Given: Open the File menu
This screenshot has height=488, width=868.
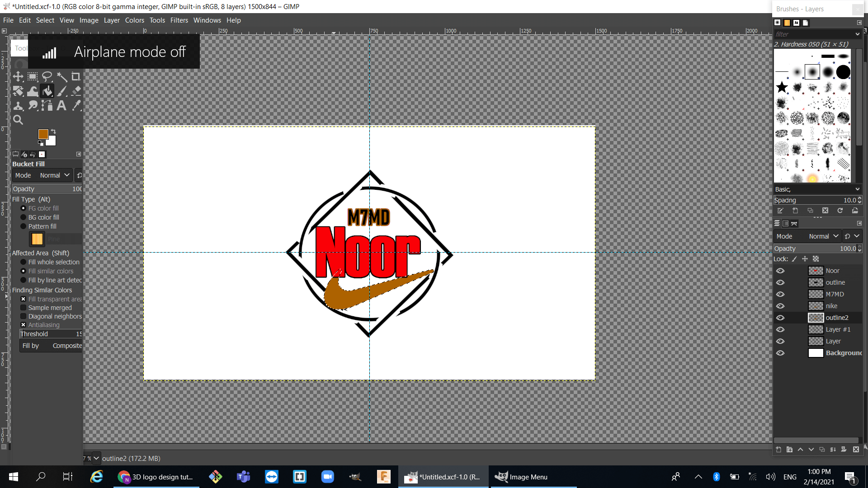Looking at the screenshot, I should coord(8,20).
